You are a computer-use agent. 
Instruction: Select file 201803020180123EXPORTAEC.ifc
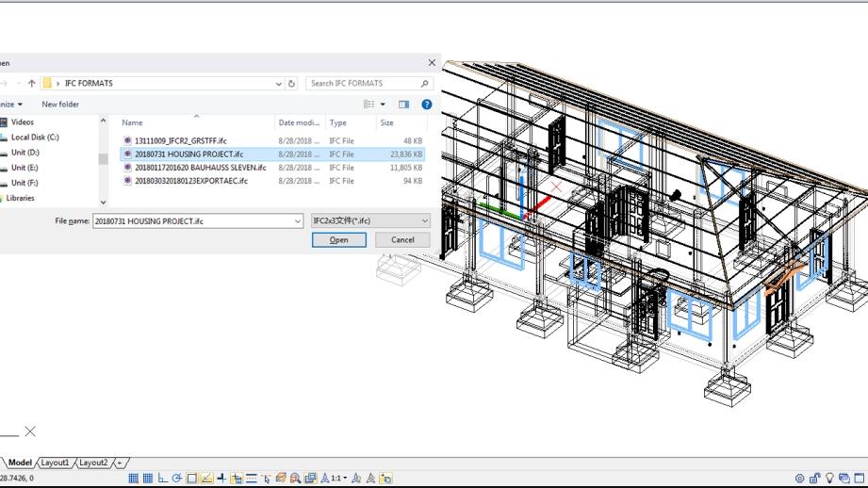click(x=191, y=181)
